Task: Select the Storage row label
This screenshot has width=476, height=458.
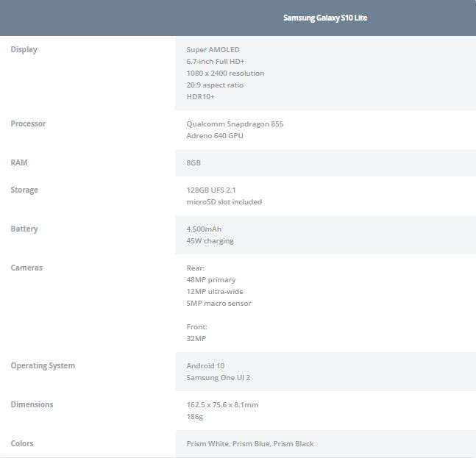Action: coord(24,190)
